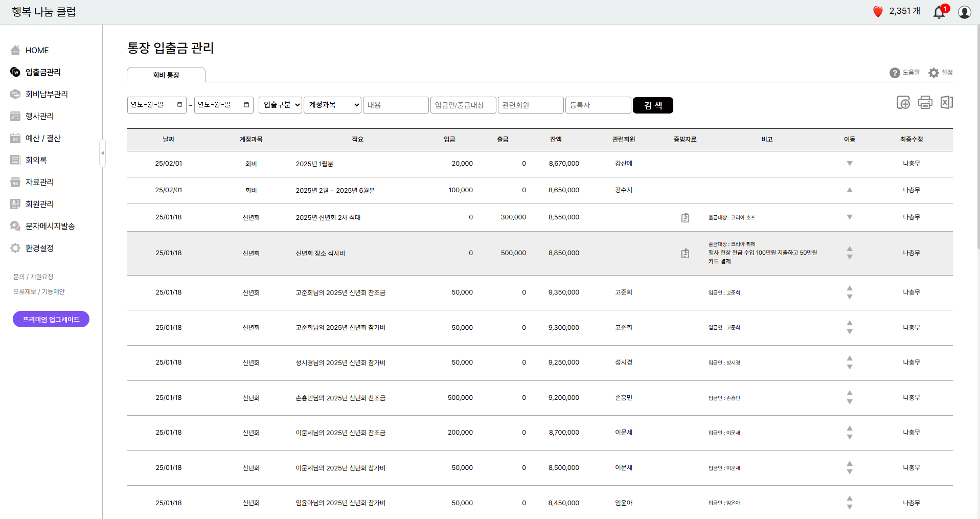Screen dimensions: 980x519
Task: Print the transaction list with printer icon
Action: point(925,103)
